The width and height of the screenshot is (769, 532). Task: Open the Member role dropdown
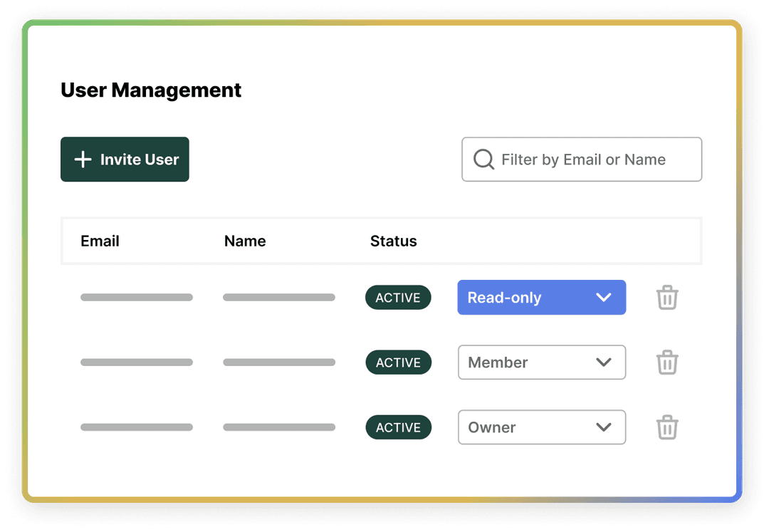point(541,362)
